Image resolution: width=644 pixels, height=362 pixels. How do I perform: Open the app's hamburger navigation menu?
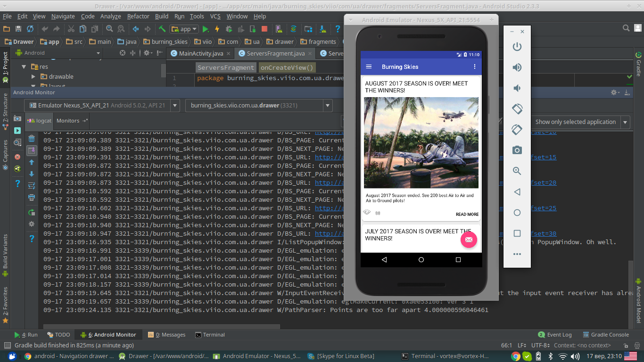tap(369, 67)
